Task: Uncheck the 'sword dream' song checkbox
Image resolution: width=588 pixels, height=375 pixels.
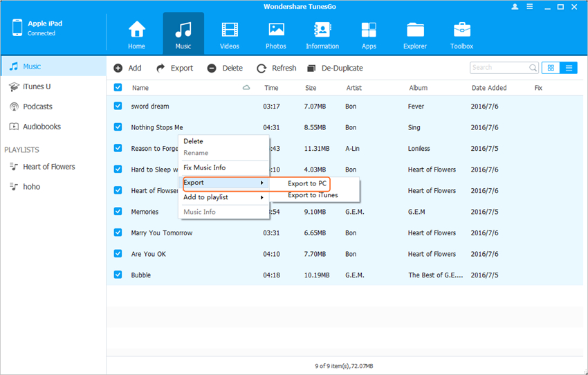Action: [x=118, y=106]
